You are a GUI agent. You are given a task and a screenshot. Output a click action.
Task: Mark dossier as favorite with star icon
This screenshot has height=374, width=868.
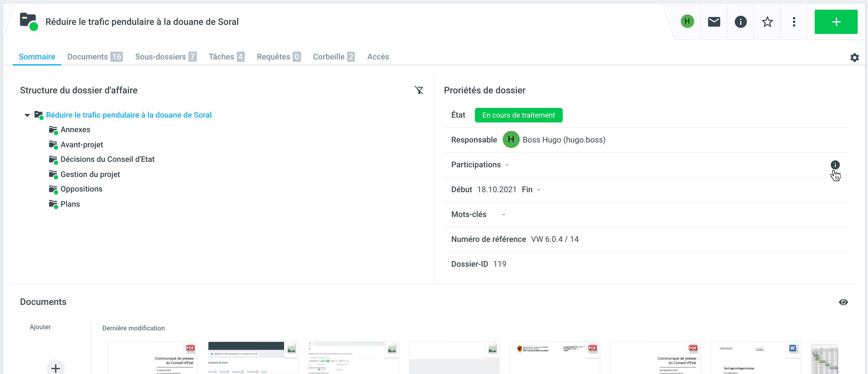click(x=767, y=22)
